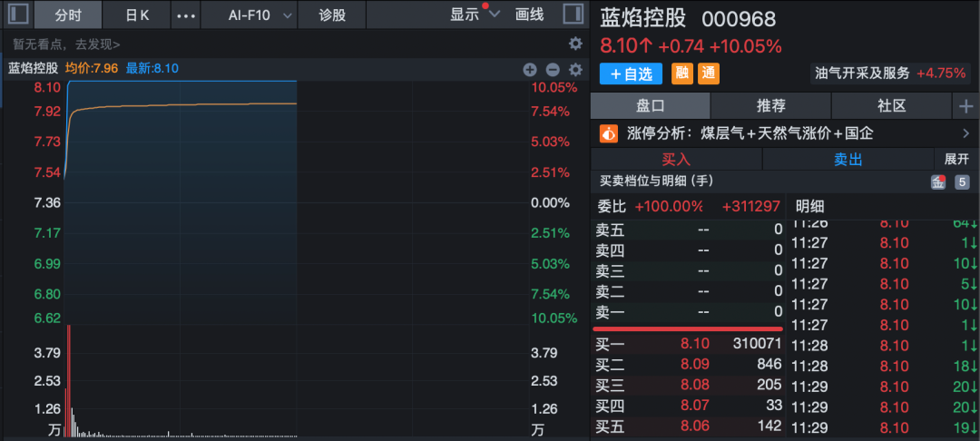Click the 诊股 stock diagnosis button
This screenshot has height=441, width=980.
(333, 15)
